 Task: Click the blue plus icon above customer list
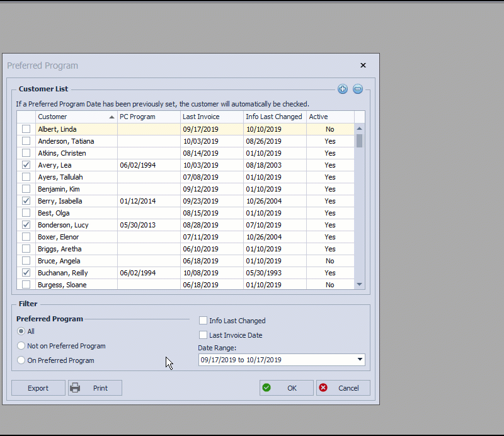click(343, 89)
